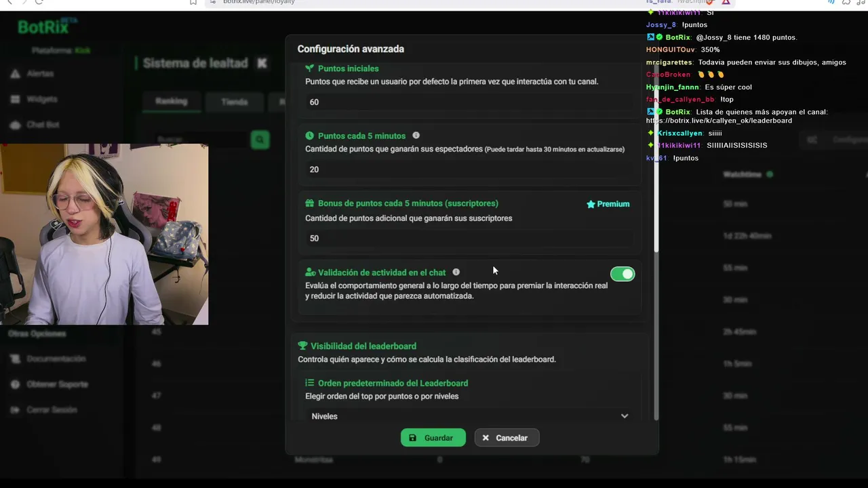Screen dimensions: 868x488
Task: Click the "50 min" watchtime value
Action: click(x=735, y=204)
